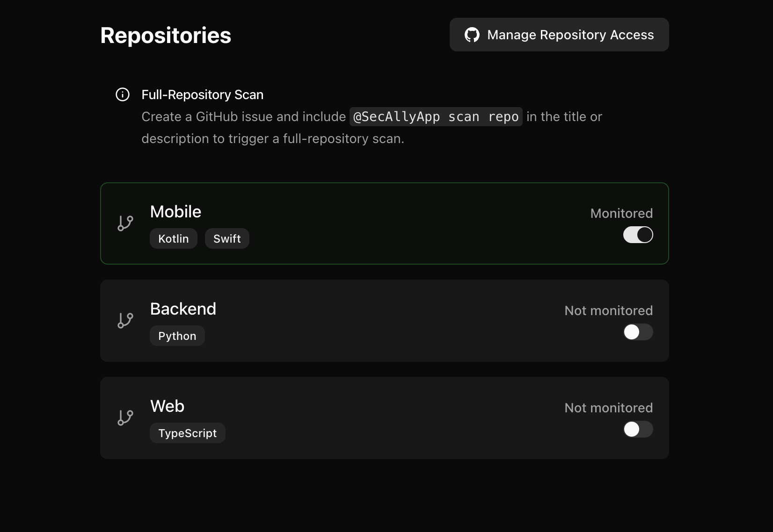Select the @SecAllyApp scan repo code snippet
Viewport: 773px width, 532px height.
click(436, 117)
